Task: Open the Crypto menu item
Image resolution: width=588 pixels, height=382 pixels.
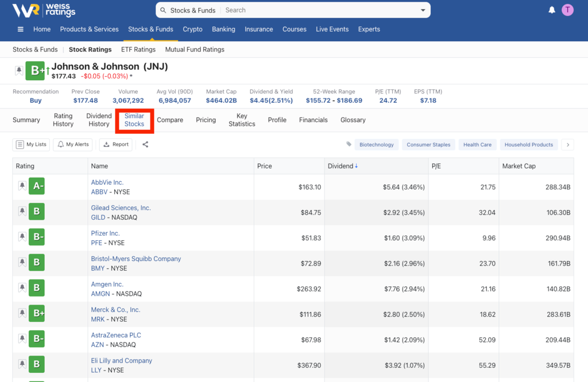Action: (192, 29)
